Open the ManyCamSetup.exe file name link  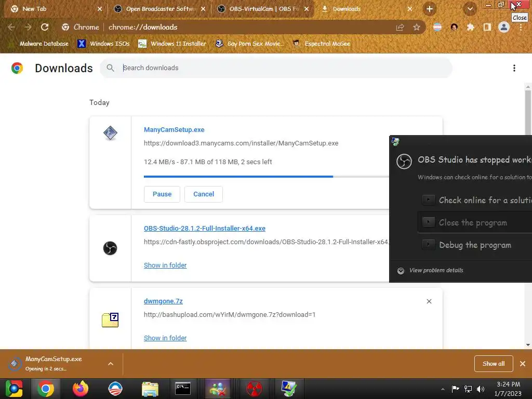(x=174, y=129)
